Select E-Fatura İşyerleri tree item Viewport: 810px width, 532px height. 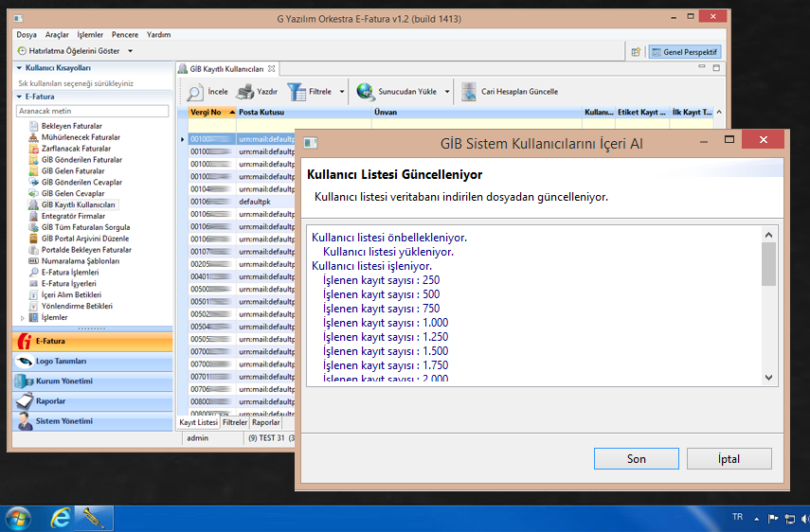coord(69,284)
